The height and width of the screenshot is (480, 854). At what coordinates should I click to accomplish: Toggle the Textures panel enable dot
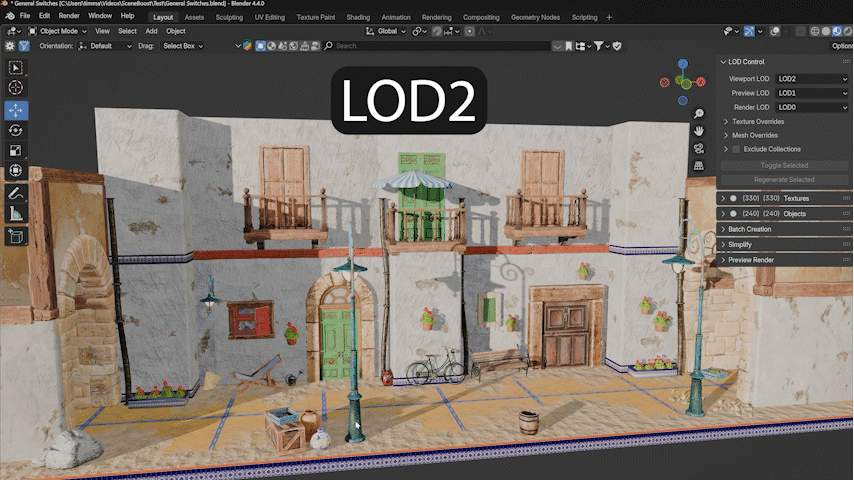click(733, 198)
